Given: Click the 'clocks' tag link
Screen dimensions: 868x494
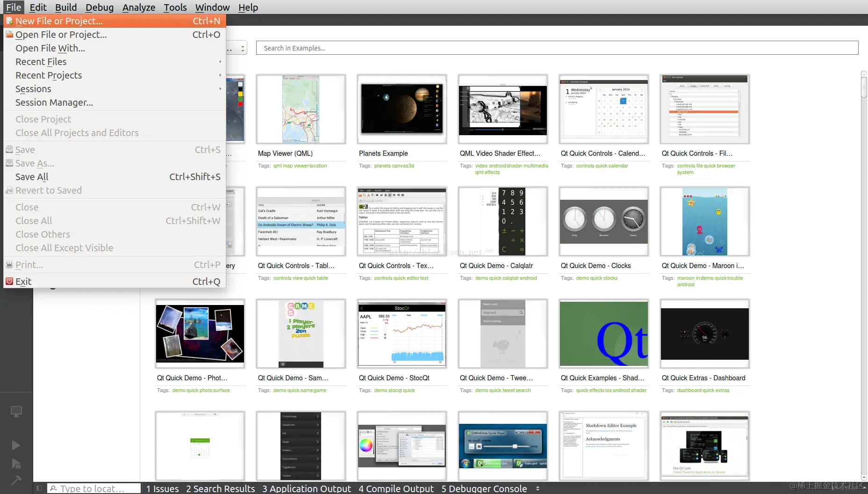Looking at the screenshot, I should pyautogui.click(x=610, y=278).
